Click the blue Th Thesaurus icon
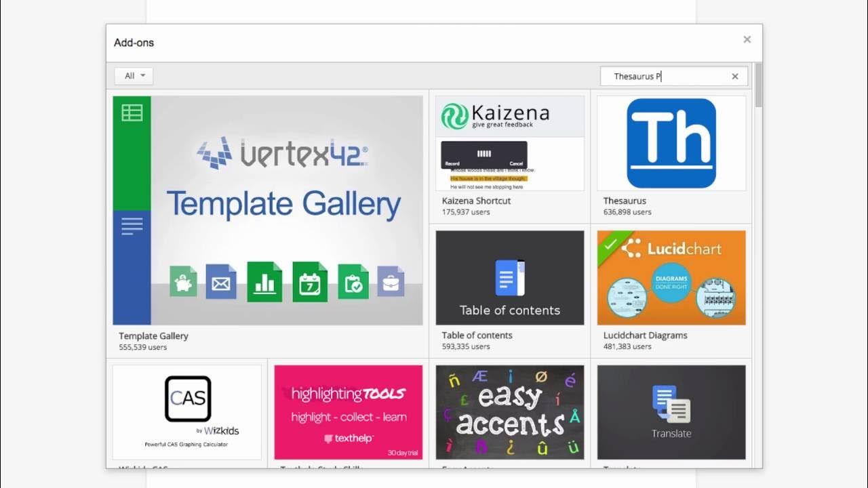This screenshot has width=868, height=488. tap(671, 143)
